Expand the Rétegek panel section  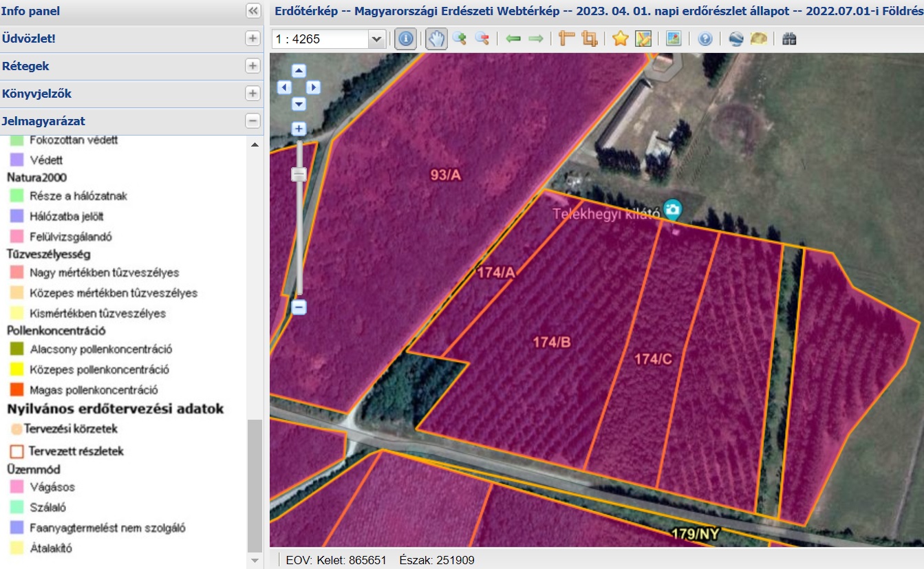tap(253, 66)
